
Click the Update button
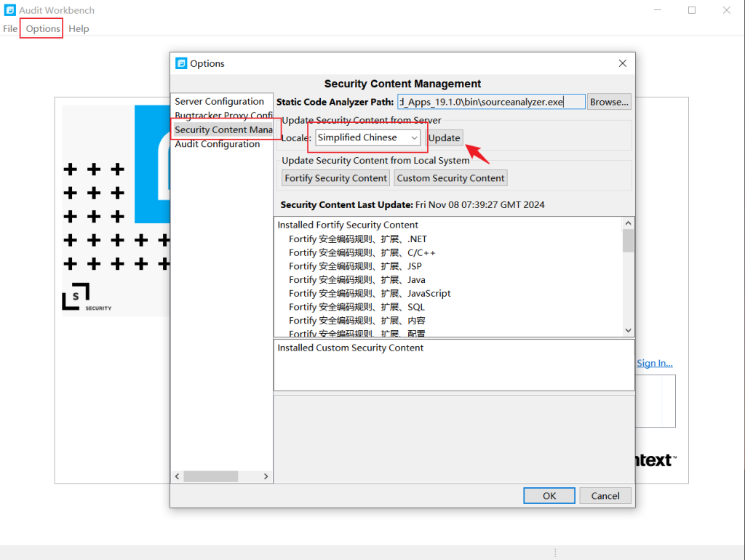445,137
